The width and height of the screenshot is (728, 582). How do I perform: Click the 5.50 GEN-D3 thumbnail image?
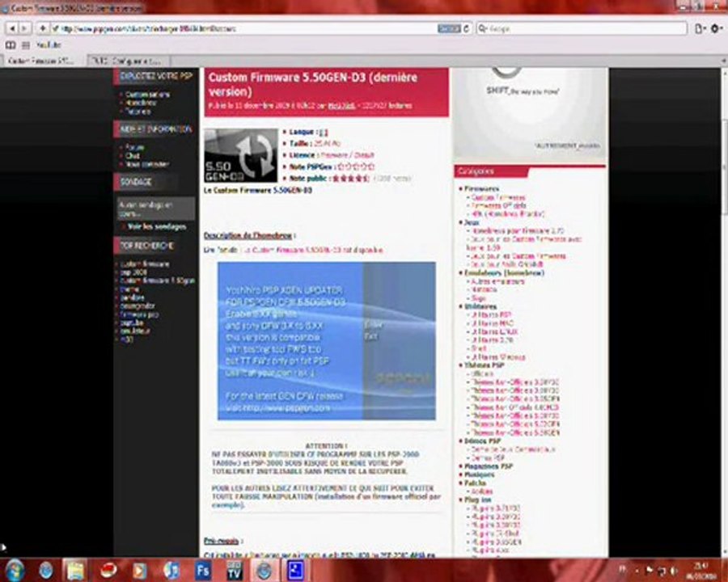[241, 155]
